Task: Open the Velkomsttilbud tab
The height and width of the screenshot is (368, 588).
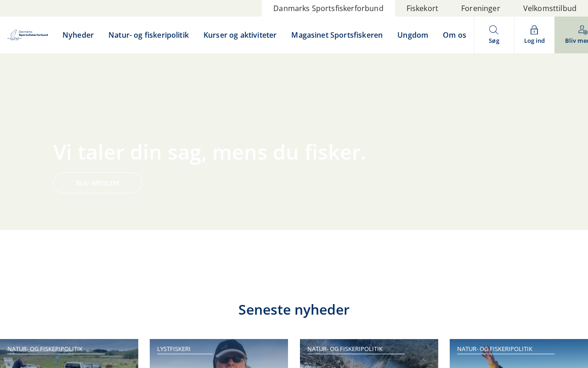Action: point(550,8)
